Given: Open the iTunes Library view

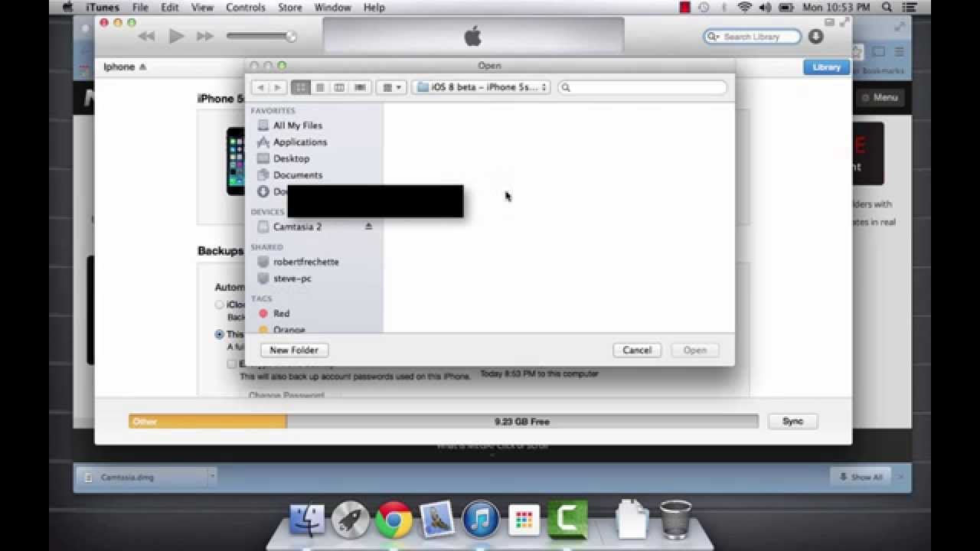Looking at the screenshot, I should tap(826, 67).
